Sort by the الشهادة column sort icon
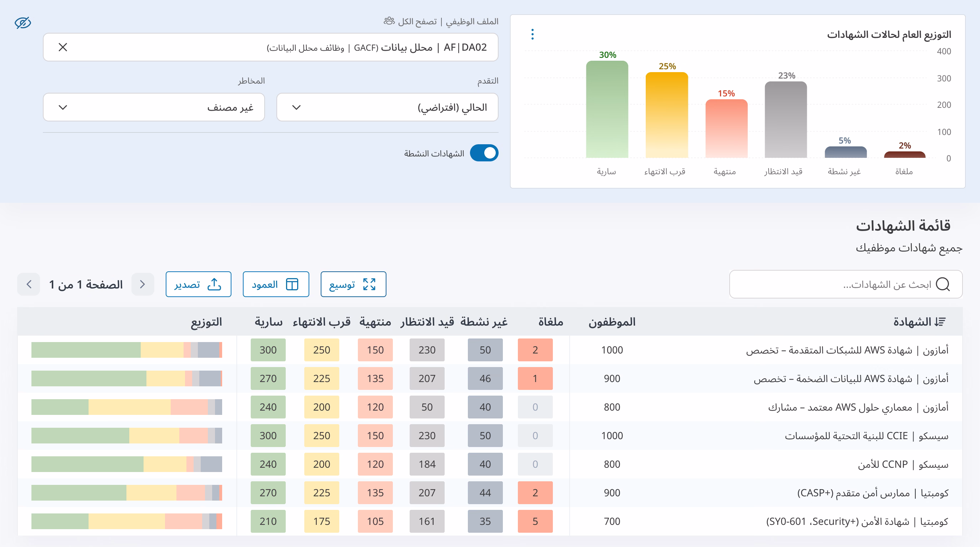This screenshot has width=980, height=547. (x=940, y=322)
